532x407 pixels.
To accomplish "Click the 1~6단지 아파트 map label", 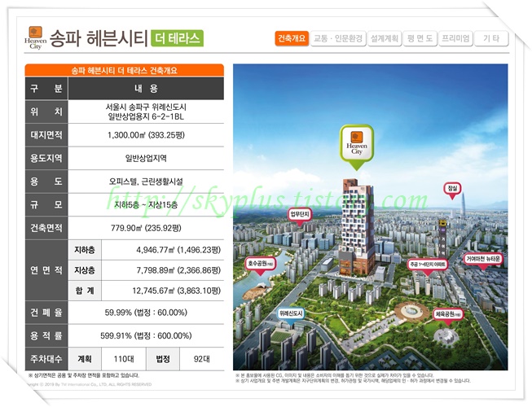I will pyautogui.click(x=428, y=266).
